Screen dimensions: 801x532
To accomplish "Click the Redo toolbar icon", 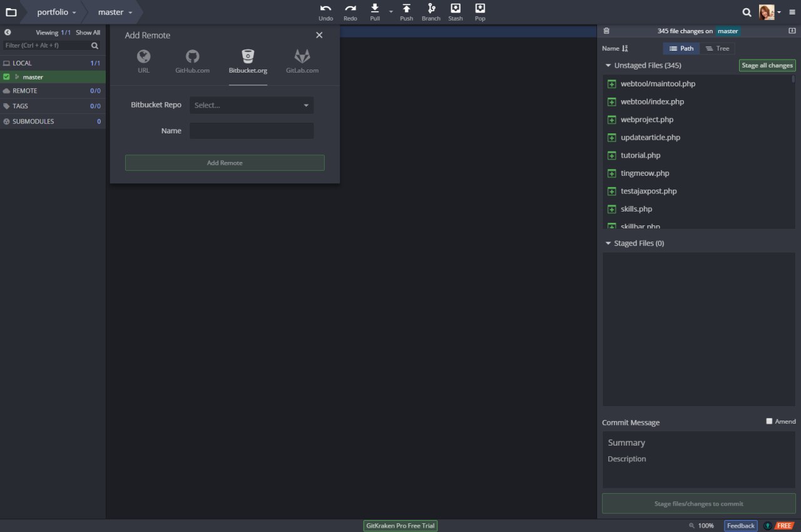I will pyautogui.click(x=350, y=9).
